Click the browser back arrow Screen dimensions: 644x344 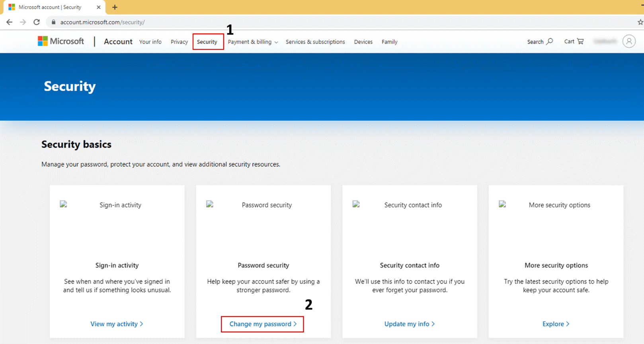pyautogui.click(x=9, y=22)
